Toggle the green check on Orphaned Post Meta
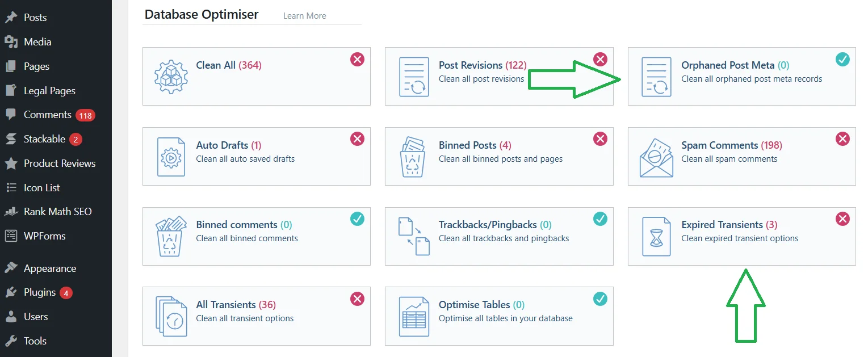868x357 pixels. click(842, 59)
